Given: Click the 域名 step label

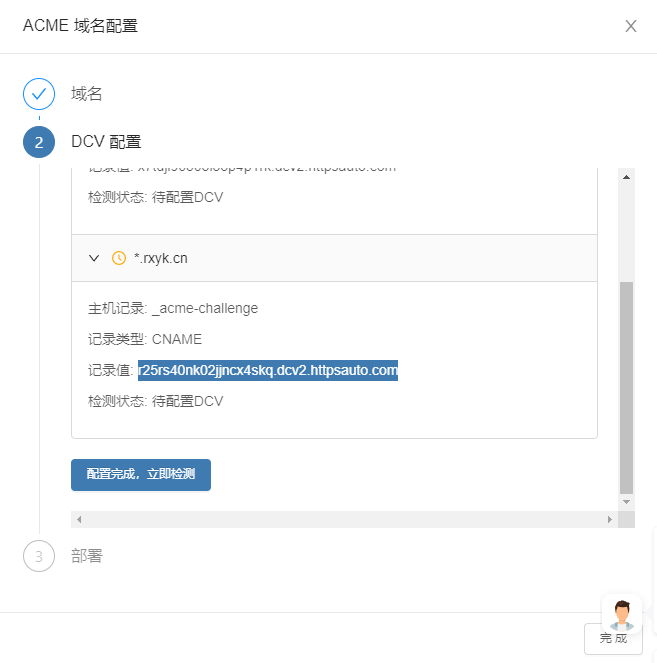Looking at the screenshot, I should coord(86,94).
